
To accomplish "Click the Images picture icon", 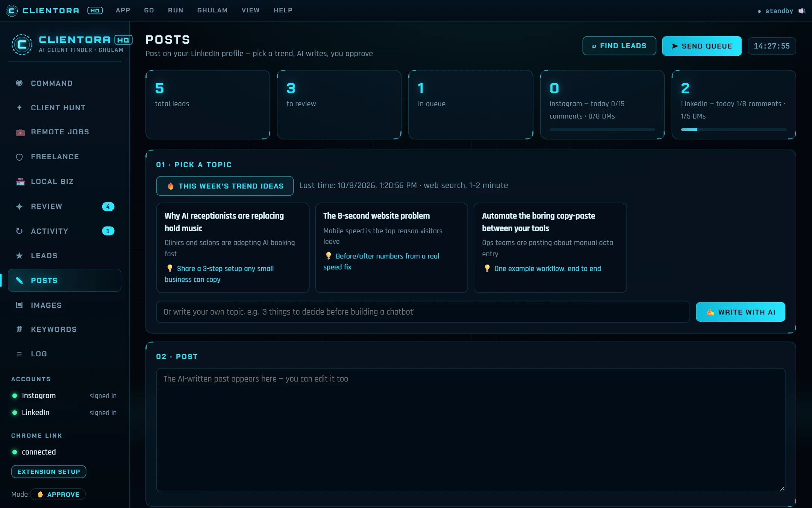I will 19,305.
